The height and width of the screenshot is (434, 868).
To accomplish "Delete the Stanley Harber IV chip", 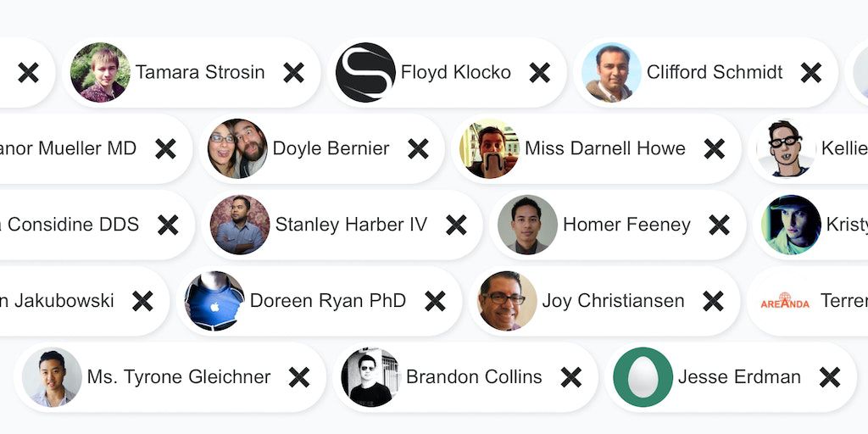I will [x=456, y=225].
